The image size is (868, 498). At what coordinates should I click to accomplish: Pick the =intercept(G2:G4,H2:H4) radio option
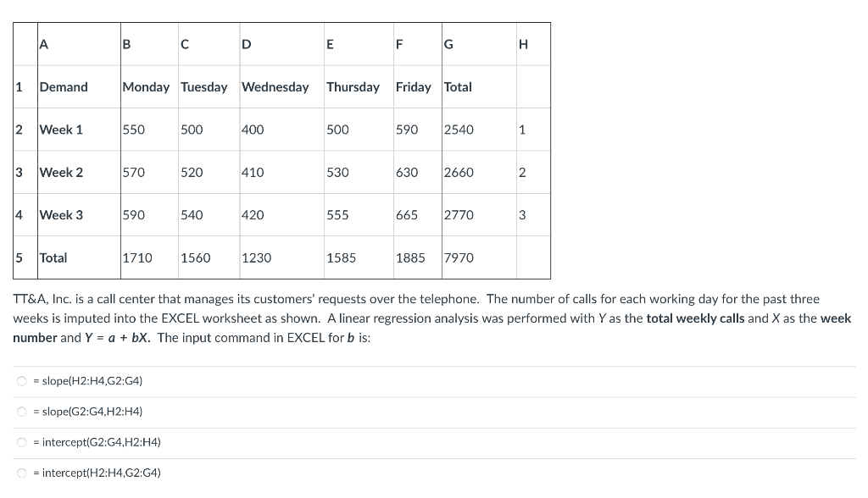pyautogui.click(x=21, y=442)
